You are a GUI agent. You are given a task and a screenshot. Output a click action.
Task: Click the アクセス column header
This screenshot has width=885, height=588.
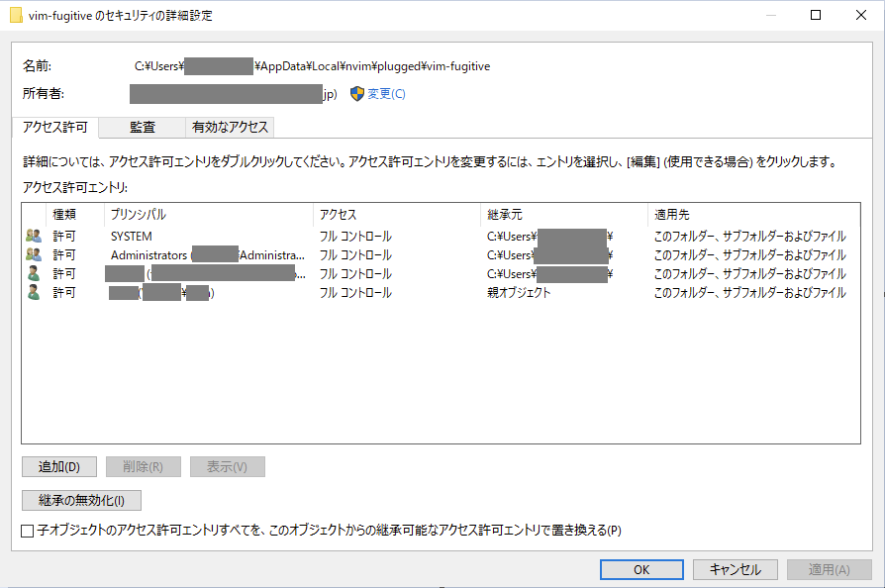[x=396, y=215]
